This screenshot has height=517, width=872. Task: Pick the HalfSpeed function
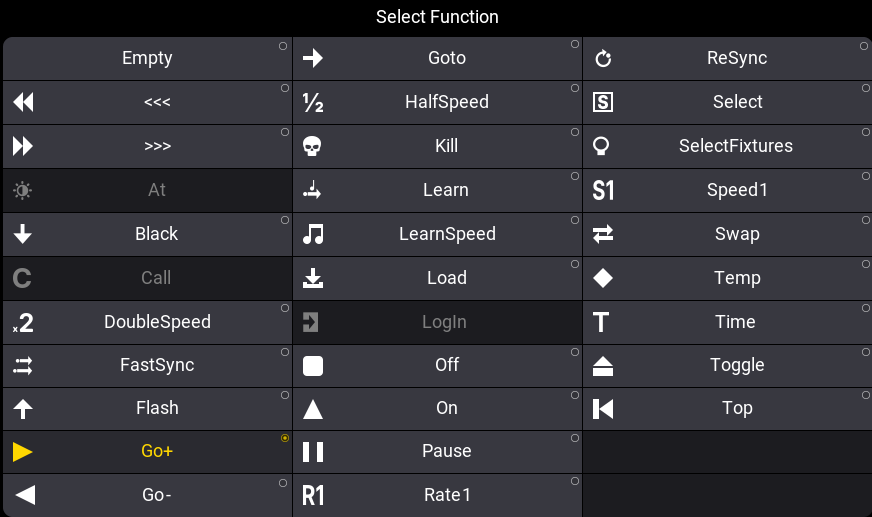(x=446, y=102)
